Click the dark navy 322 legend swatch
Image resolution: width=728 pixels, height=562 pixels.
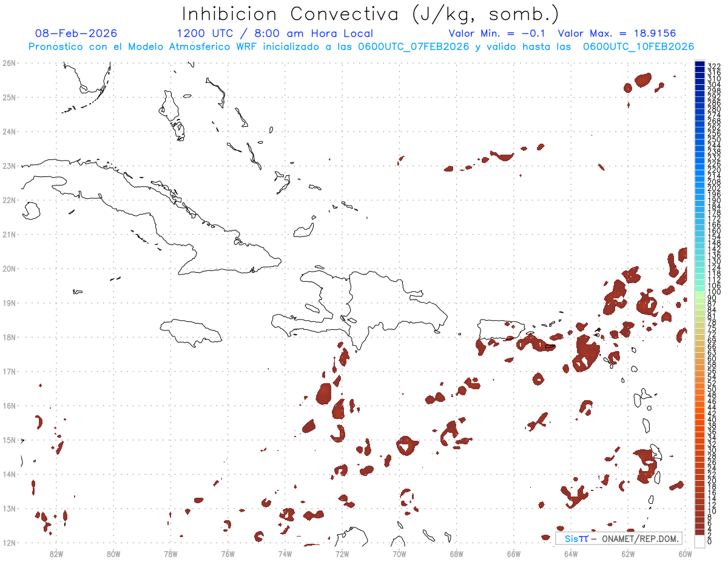click(x=699, y=64)
